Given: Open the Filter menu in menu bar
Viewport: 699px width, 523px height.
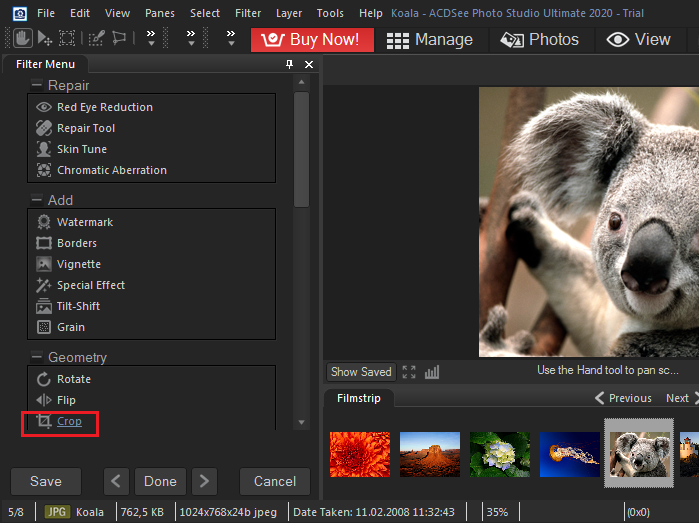Looking at the screenshot, I should (x=248, y=13).
